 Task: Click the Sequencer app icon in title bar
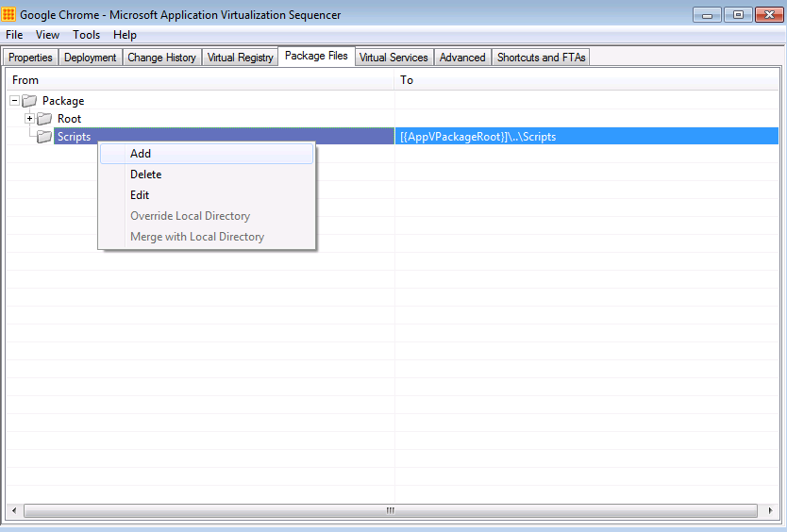coord(8,14)
